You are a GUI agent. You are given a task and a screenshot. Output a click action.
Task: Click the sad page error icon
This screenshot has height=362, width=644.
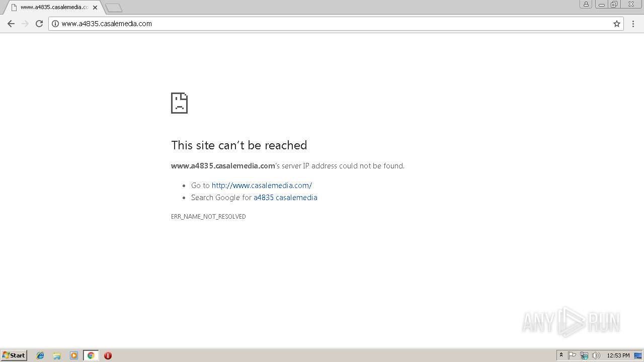click(180, 103)
